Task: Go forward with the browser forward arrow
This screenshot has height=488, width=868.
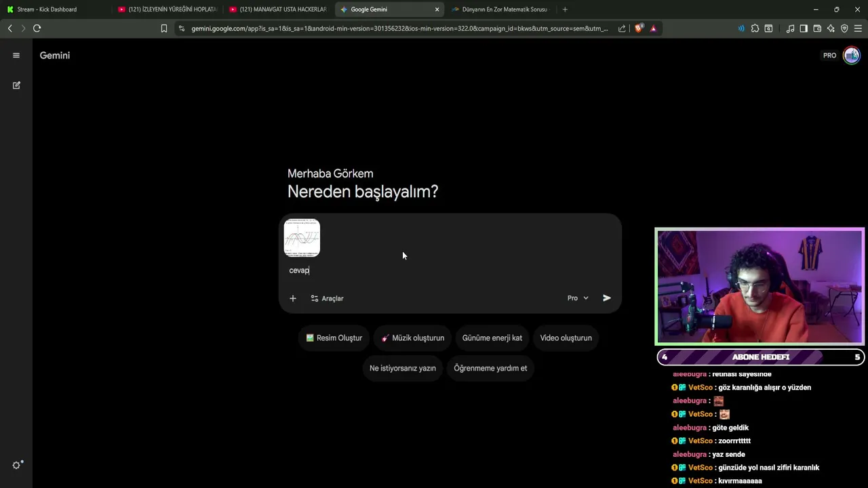Action: pyautogui.click(x=23, y=28)
